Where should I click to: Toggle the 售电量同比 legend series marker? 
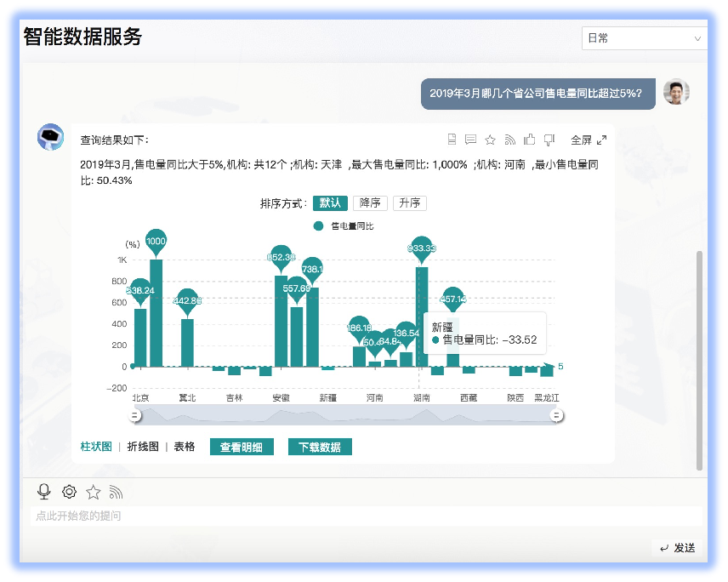point(319,226)
